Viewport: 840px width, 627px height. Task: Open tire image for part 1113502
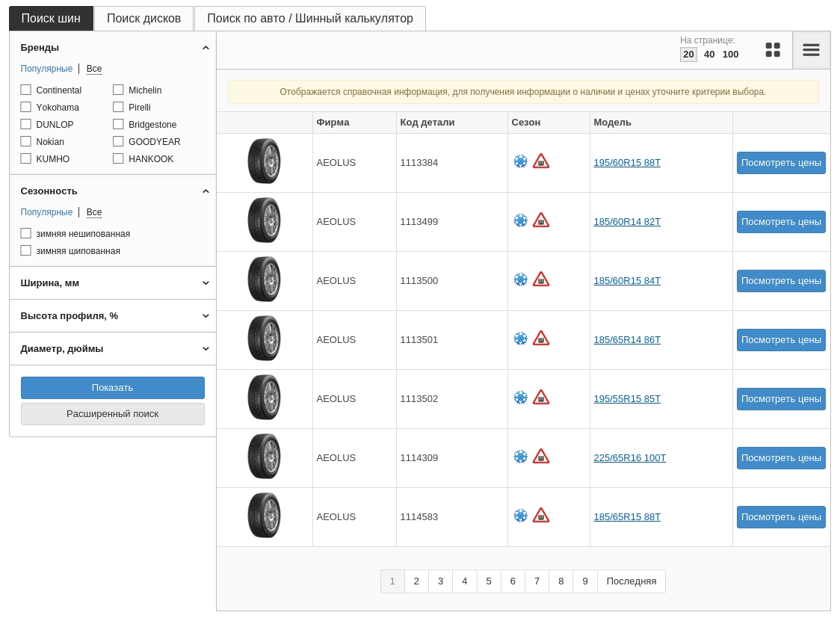coord(264,397)
